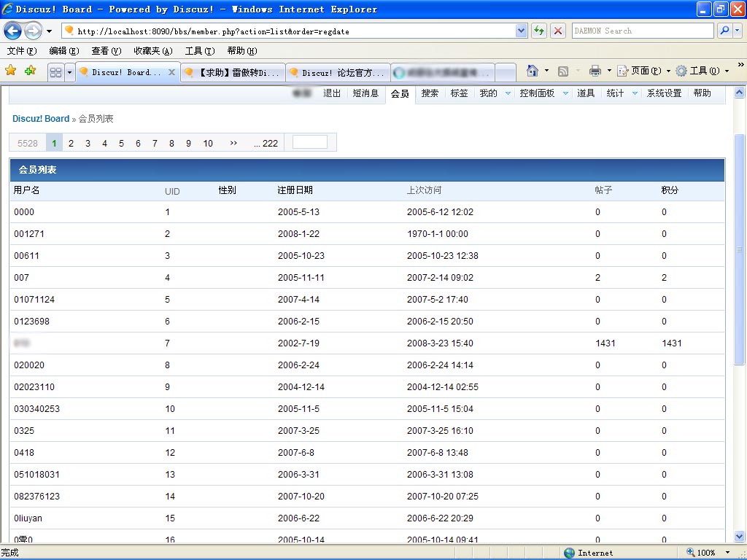Click the magnifier Search icon
This screenshot has width=747, height=560.
pyautogui.click(x=724, y=31)
